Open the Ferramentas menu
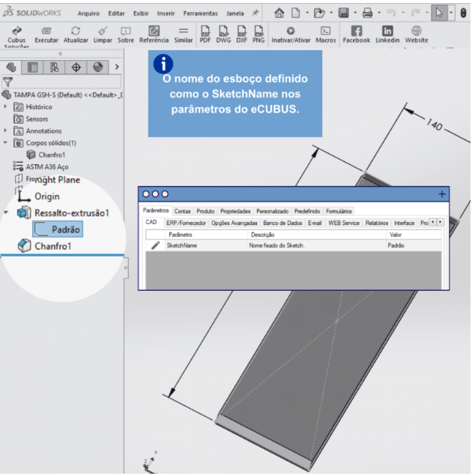Image resolution: width=472 pixels, height=476 pixels. pyautogui.click(x=200, y=13)
